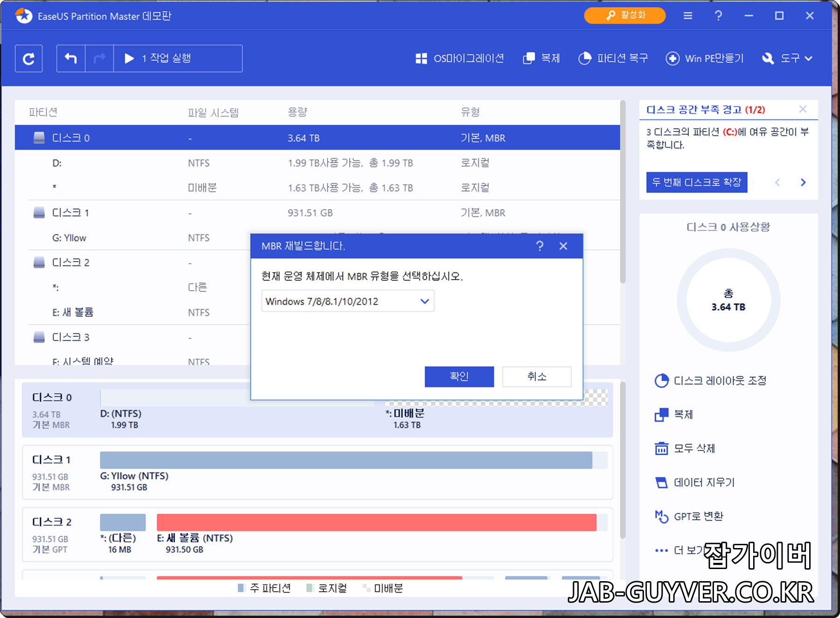
Task: Click 디스크 3 disk icon in list
Action: point(39,337)
